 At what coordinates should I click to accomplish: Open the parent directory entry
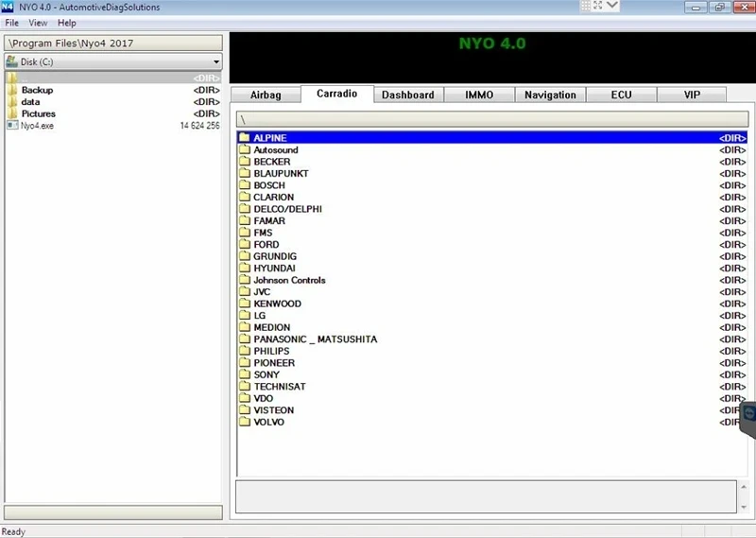(x=113, y=78)
